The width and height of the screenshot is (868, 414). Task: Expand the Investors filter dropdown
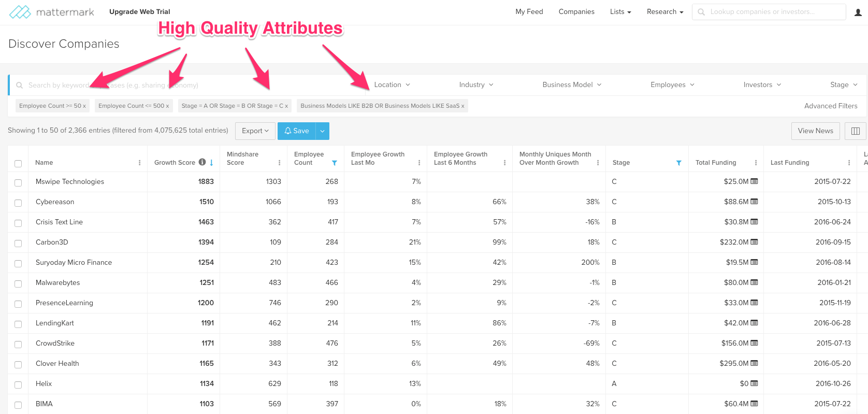coord(762,85)
